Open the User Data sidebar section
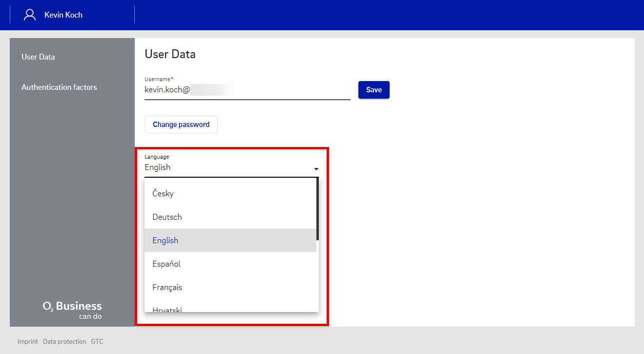 coord(38,57)
